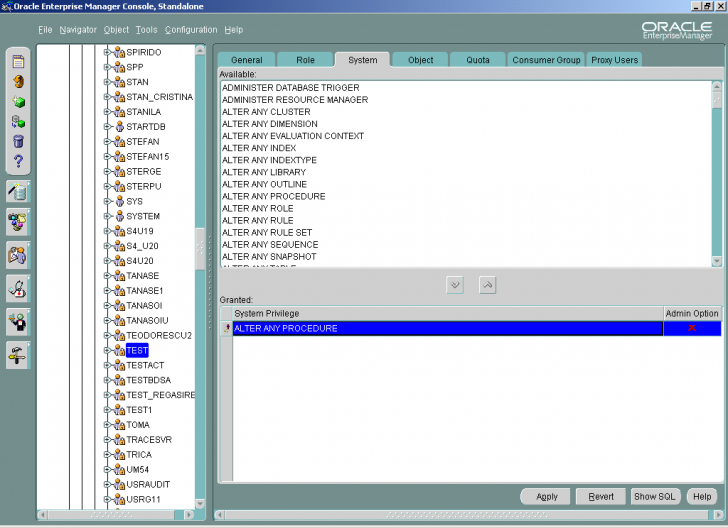Click the Show SQL button

[656, 496]
